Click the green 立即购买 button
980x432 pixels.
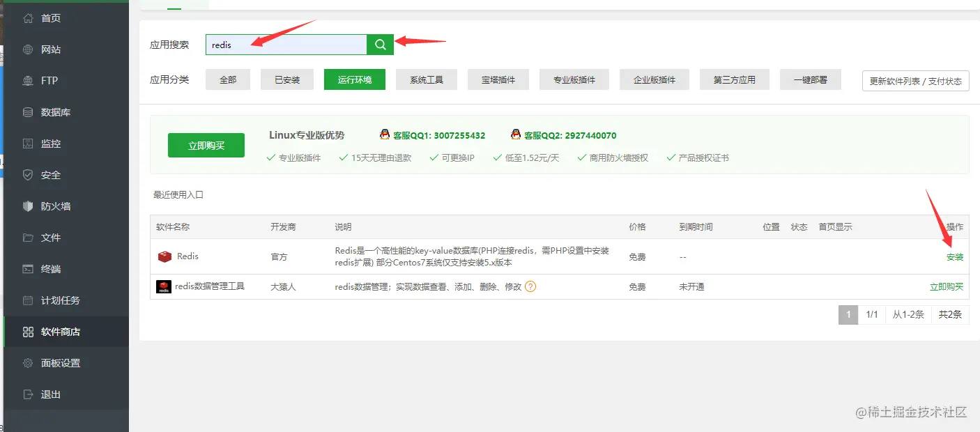pos(206,145)
